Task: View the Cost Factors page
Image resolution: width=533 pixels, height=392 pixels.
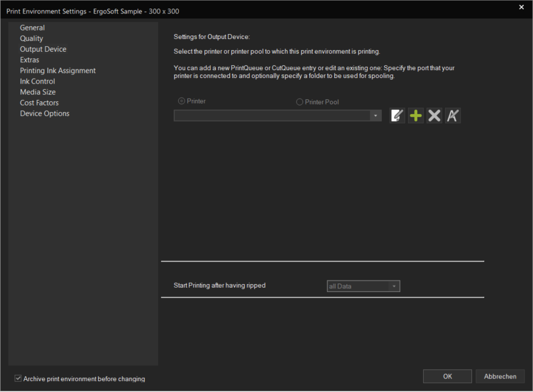Action: [39, 103]
